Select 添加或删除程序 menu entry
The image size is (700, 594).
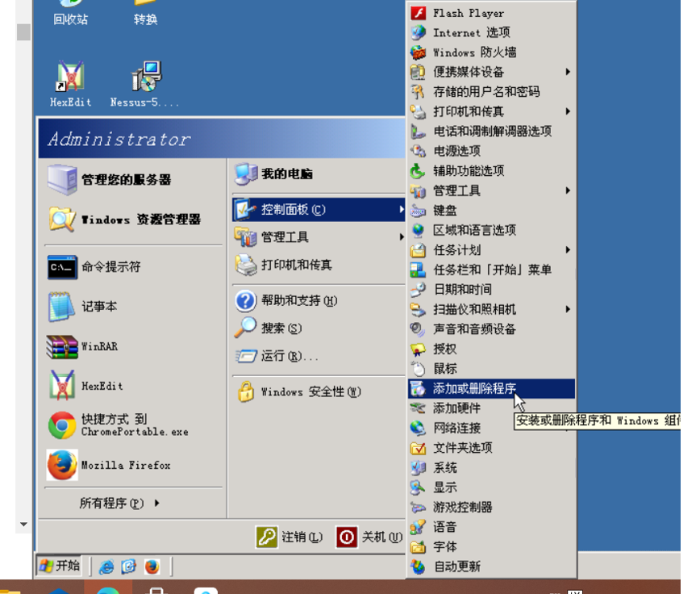[x=491, y=388]
